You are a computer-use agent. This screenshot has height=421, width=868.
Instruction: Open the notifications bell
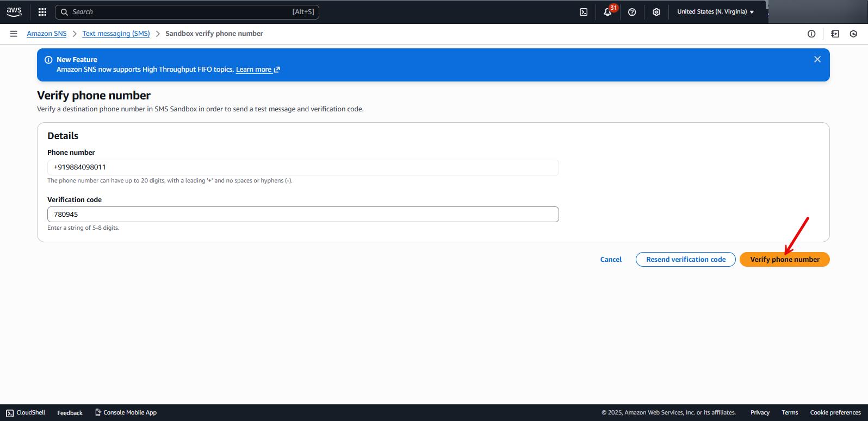pyautogui.click(x=607, y=12)
